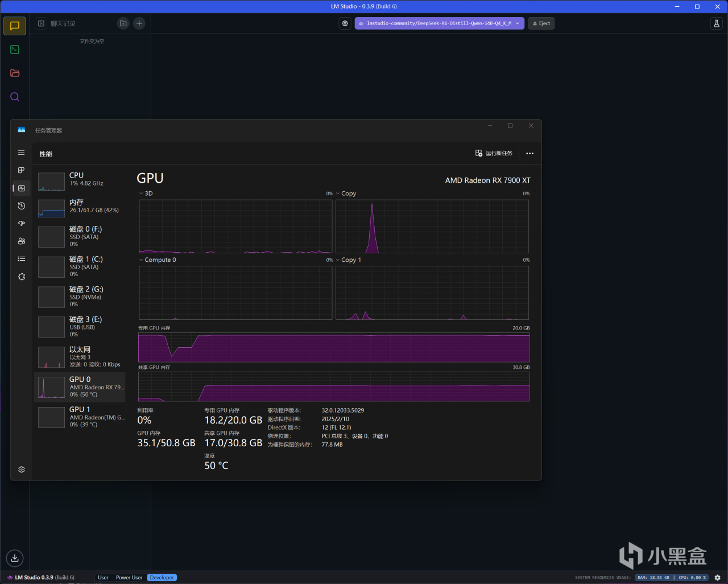Open model settings gear beside the model selector
This screenshot has height=584, width=728.
coord(345,23)
